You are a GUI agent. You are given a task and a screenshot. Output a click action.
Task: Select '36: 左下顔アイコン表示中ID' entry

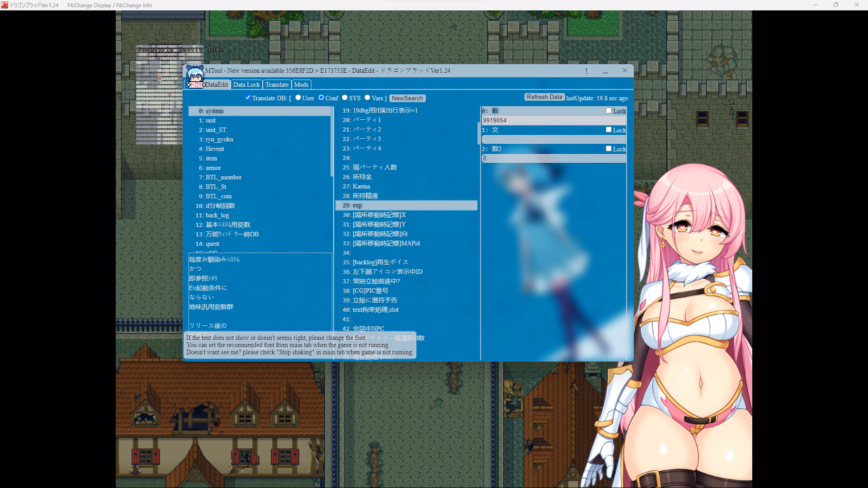click(x=406, y=272)
